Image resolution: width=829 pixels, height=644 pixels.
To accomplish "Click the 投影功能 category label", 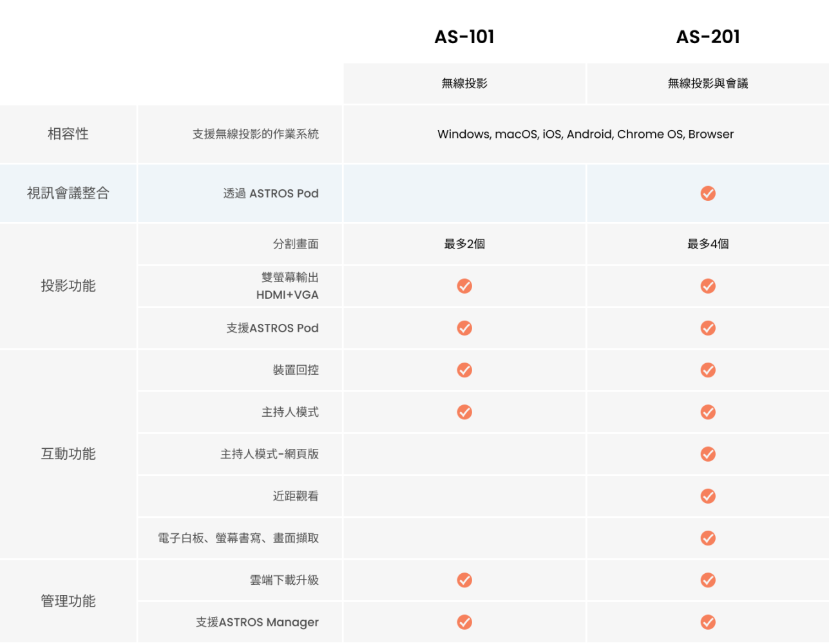I will [x=68, y=286].
